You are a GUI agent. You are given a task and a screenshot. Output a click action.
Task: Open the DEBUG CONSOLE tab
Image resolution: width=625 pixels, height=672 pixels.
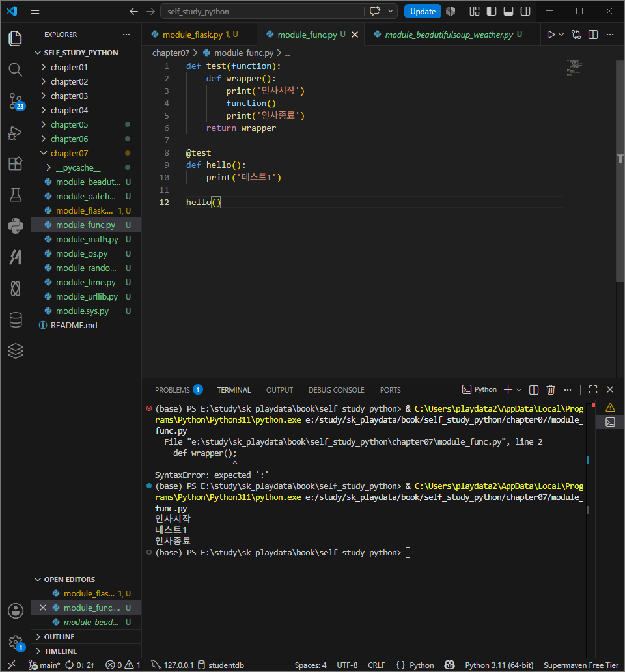337,390
